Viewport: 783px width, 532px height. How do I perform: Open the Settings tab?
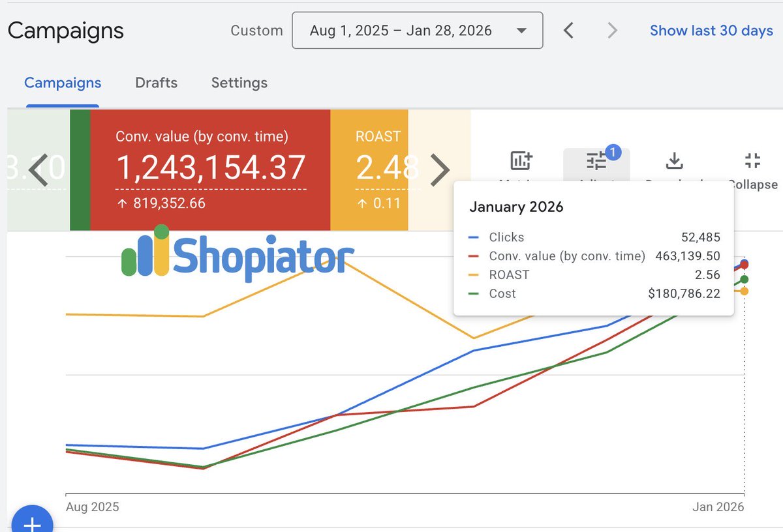coord(239,83)
